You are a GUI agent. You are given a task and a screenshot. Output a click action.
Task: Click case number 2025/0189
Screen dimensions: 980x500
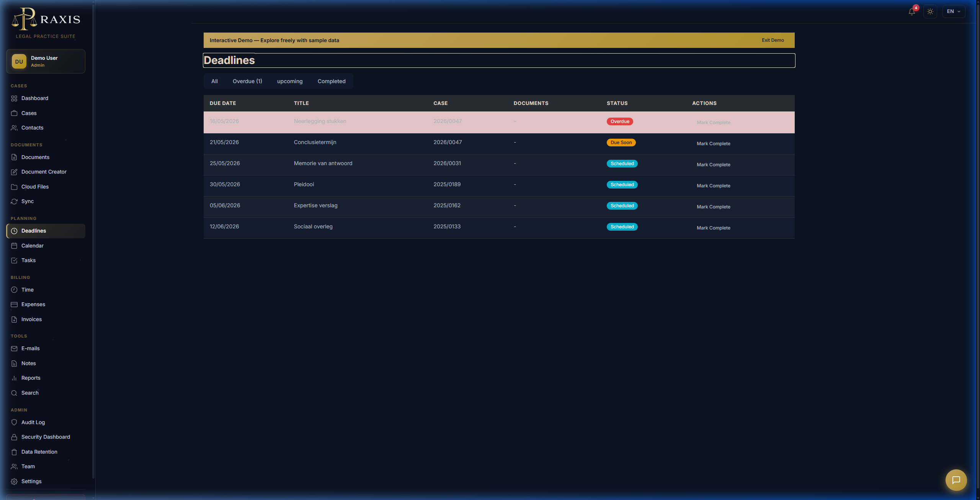tap(447, 184)
